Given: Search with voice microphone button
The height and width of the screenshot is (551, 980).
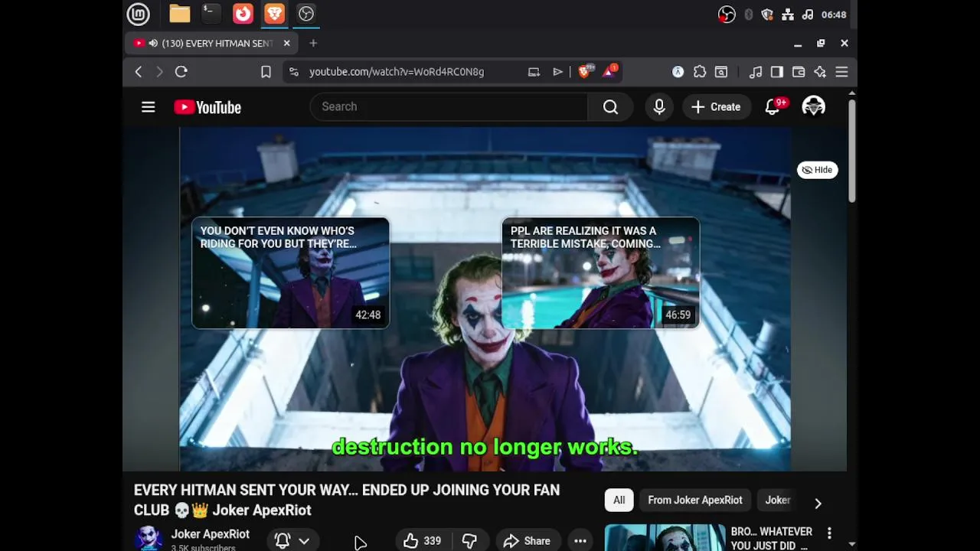Looking at the screenshot, I should coord(659,107).
